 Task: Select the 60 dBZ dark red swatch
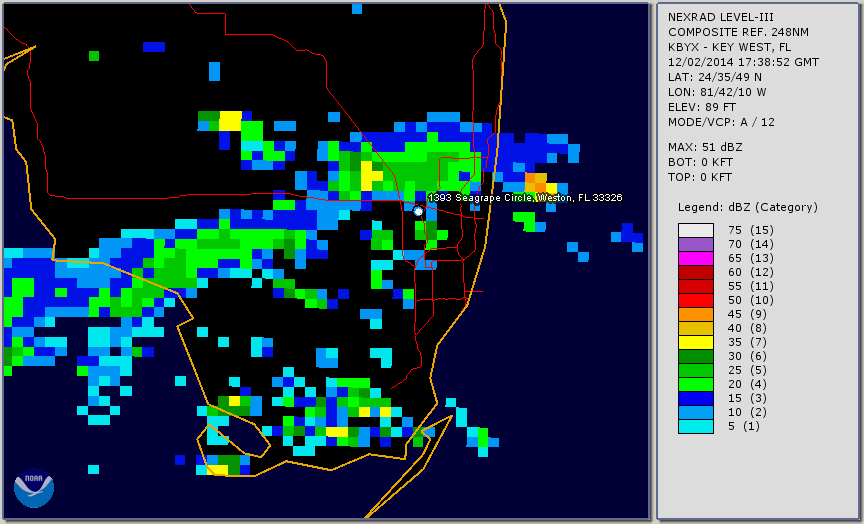tap(695, 272)
